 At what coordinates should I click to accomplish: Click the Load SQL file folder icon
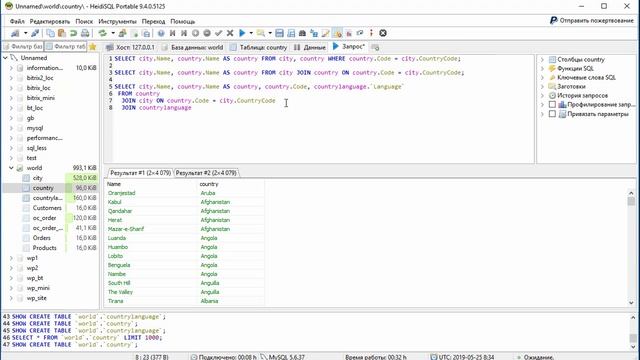[260, 33]
